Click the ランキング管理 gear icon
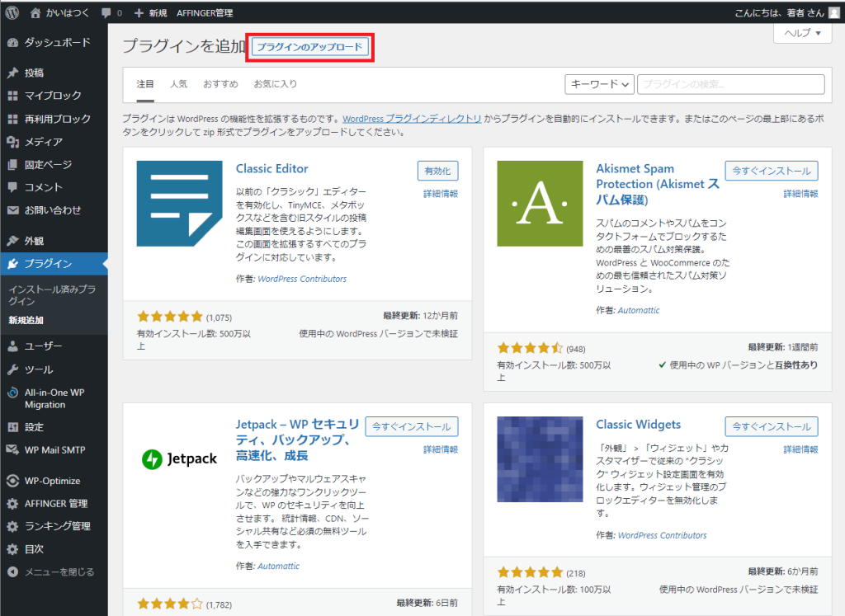This screenshot has width=845, height=616. point(13,526)
